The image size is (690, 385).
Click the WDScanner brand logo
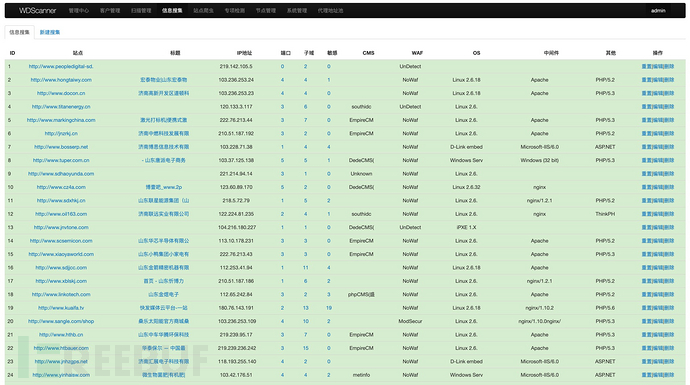click(37, 11)
